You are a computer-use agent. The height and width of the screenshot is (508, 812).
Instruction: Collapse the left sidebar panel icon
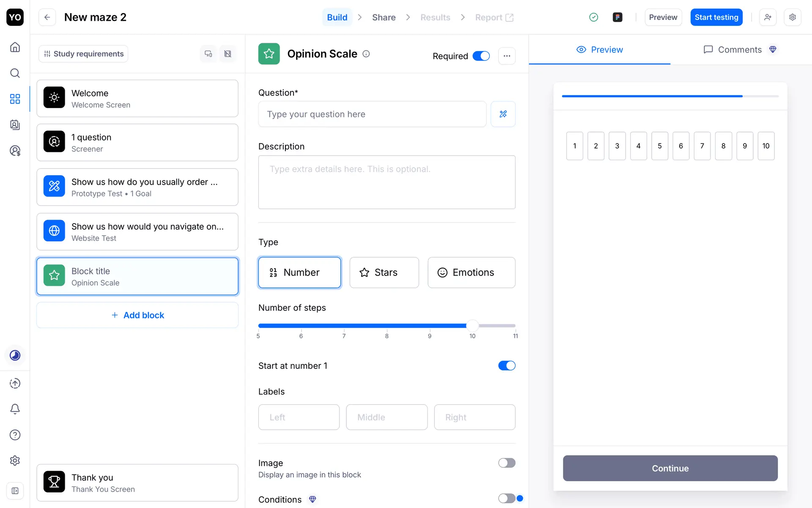tap(15, 491)
